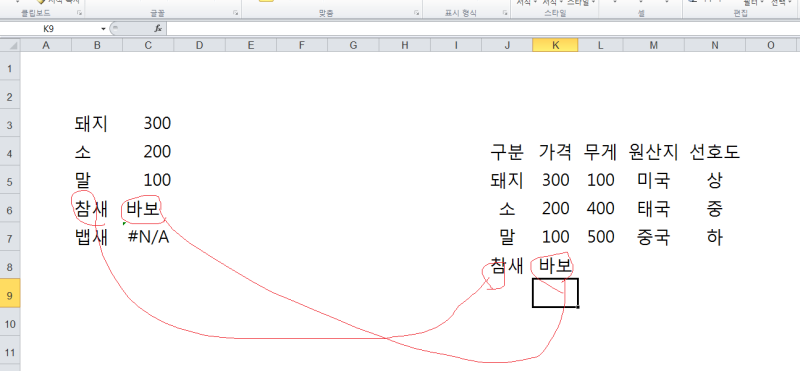Select row 3 header

10,123
